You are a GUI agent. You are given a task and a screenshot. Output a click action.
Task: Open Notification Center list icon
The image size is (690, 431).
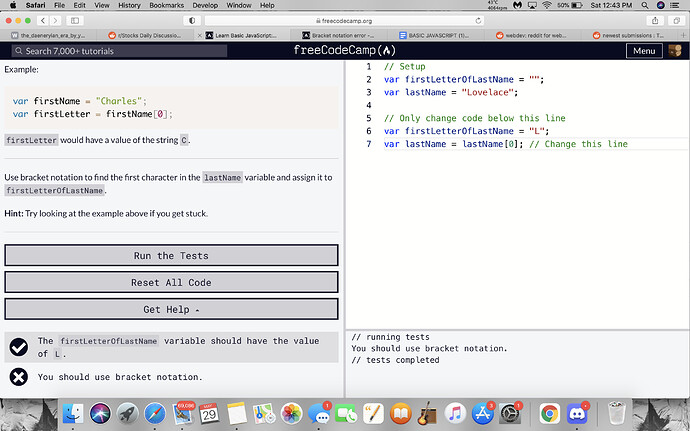point(674,5)
